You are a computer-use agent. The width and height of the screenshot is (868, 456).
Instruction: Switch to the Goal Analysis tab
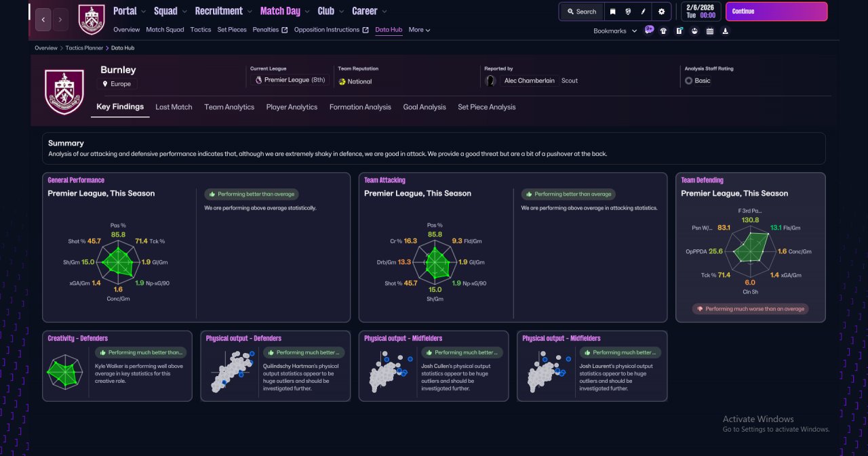click(x=425, y=107)
